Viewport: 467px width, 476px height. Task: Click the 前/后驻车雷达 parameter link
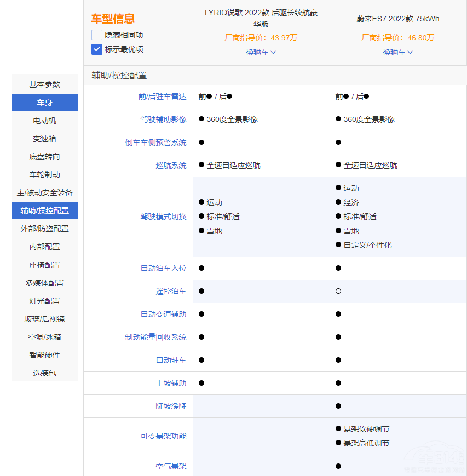(x=162, y=96)
